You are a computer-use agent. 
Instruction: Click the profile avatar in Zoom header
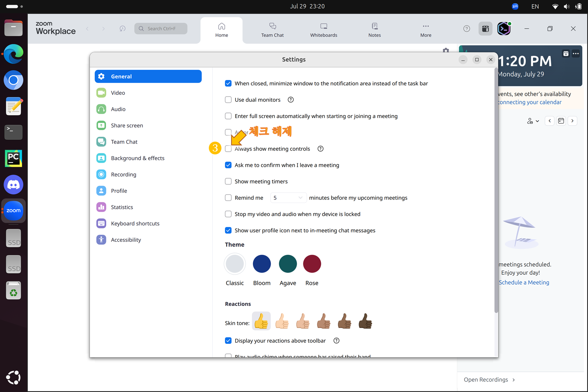pos(504,29)
